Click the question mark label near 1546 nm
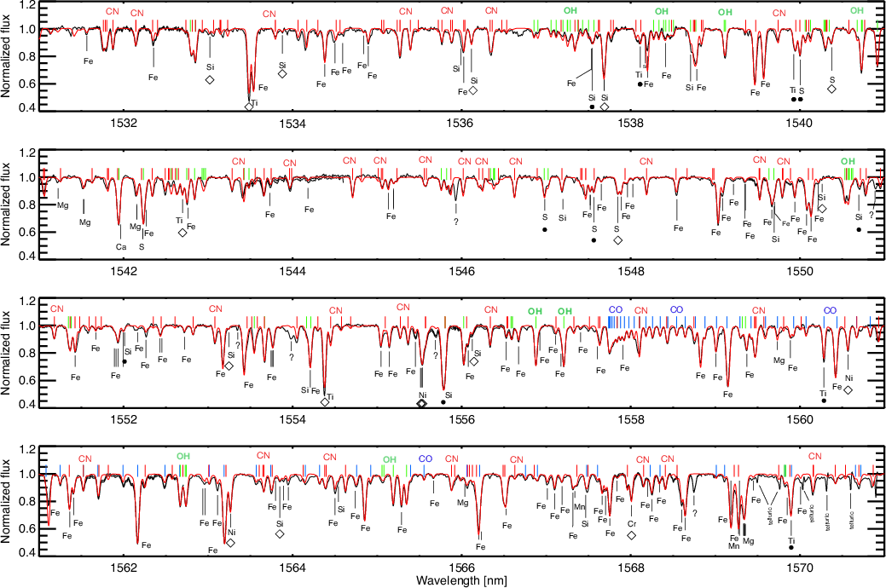The image size is (886, 588). (456, 222)
